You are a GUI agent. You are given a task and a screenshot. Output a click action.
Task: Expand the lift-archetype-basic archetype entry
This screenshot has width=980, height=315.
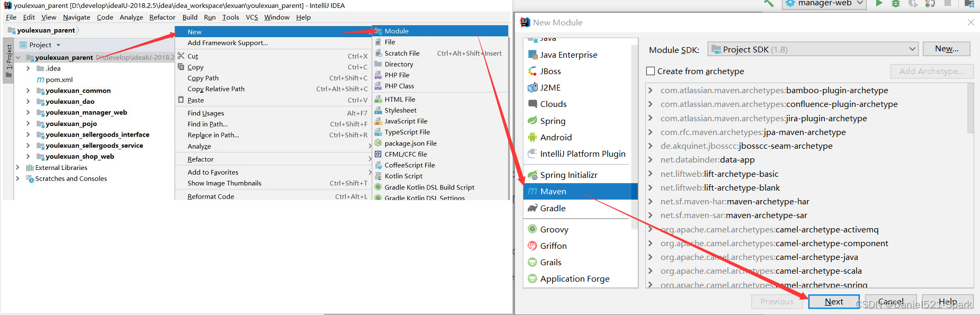[651, 174]
